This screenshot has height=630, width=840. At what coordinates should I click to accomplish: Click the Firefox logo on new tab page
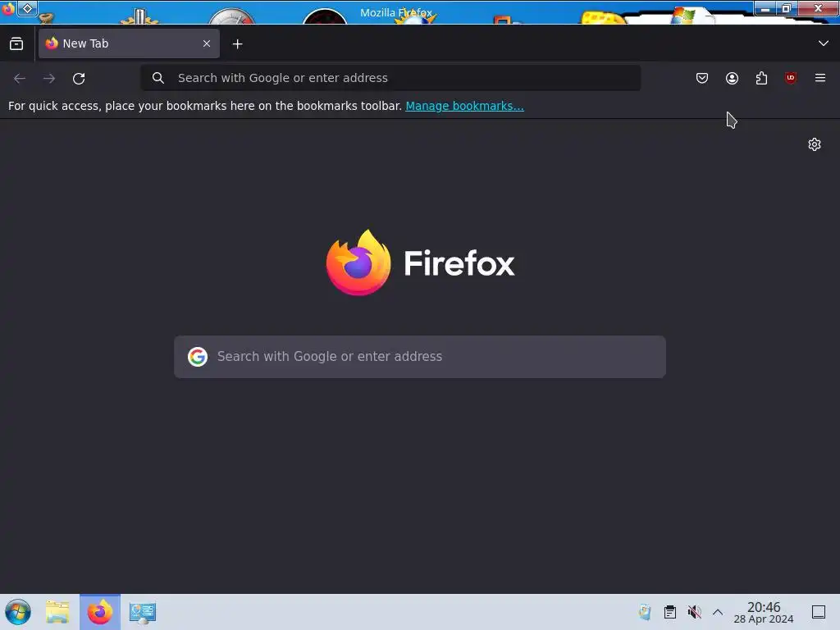point(421,262)
